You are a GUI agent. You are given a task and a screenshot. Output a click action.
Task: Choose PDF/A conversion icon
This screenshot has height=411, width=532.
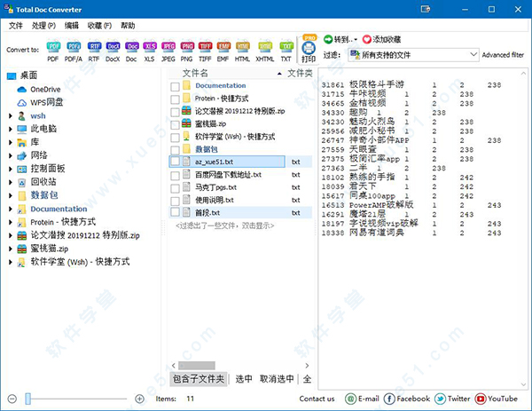[x=74, y=47]
